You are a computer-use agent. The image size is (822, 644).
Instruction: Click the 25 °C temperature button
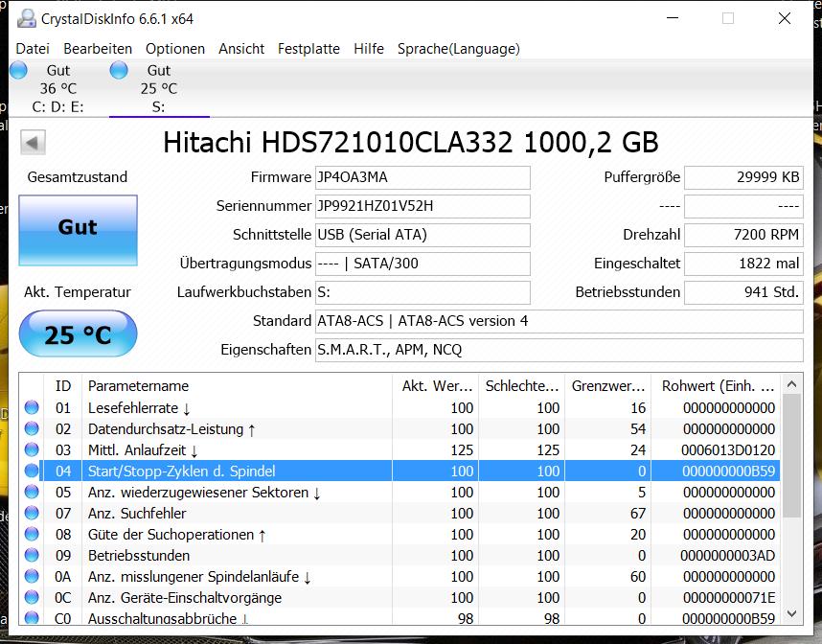pos(79,333)
